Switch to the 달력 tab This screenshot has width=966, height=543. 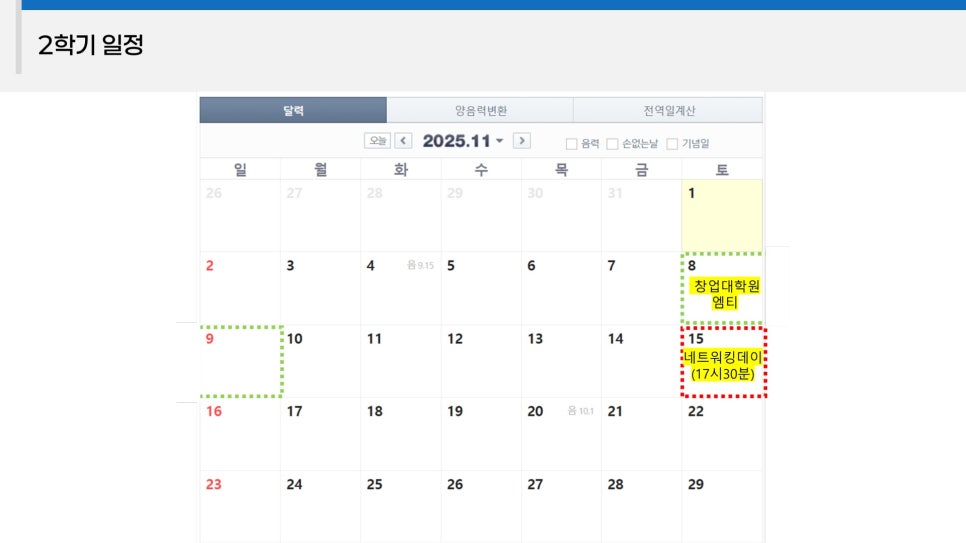[293, 110]
